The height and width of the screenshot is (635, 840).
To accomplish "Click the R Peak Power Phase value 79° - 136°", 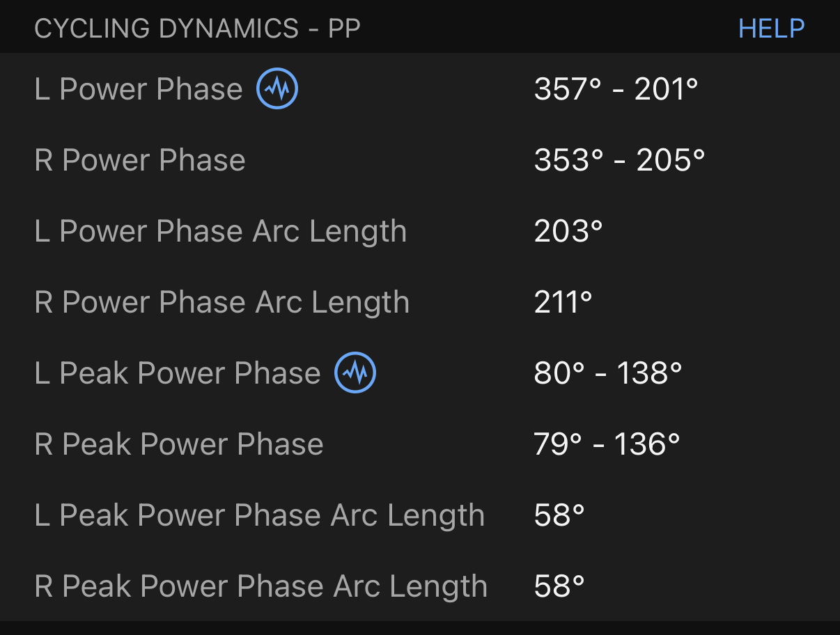I will click(x=607, y=444).
